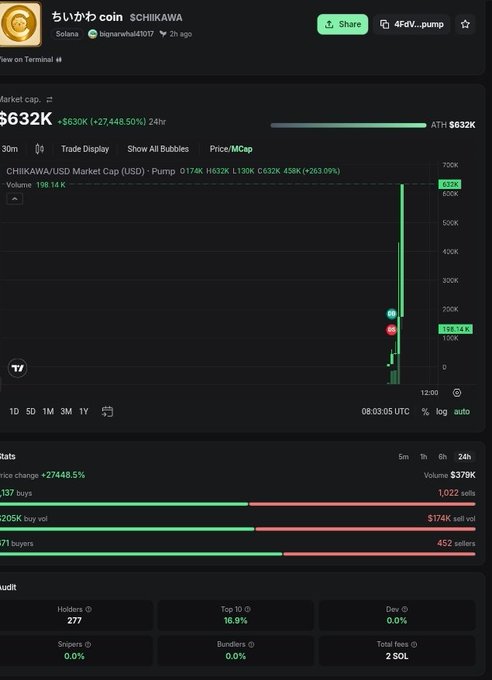The width and height of the screenshot is (492, 680).
Task: Select the 5m stats period
Action: click(x=403, y=457)
